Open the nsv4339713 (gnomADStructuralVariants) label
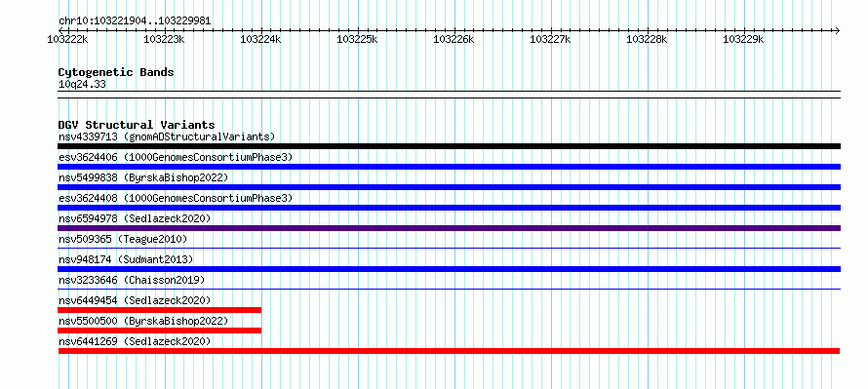 click(167, 136)
